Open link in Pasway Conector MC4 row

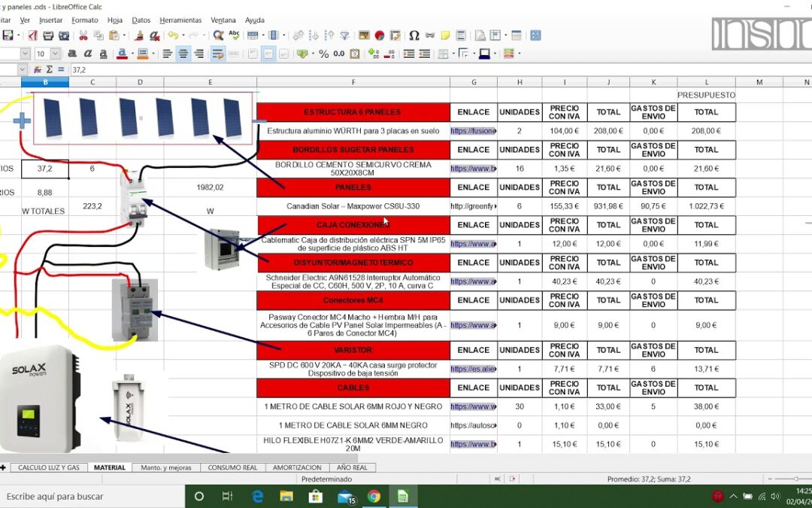click(474, 325)
